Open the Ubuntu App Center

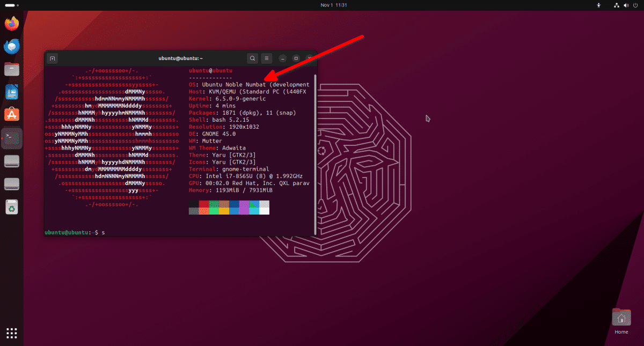point(12,114)
